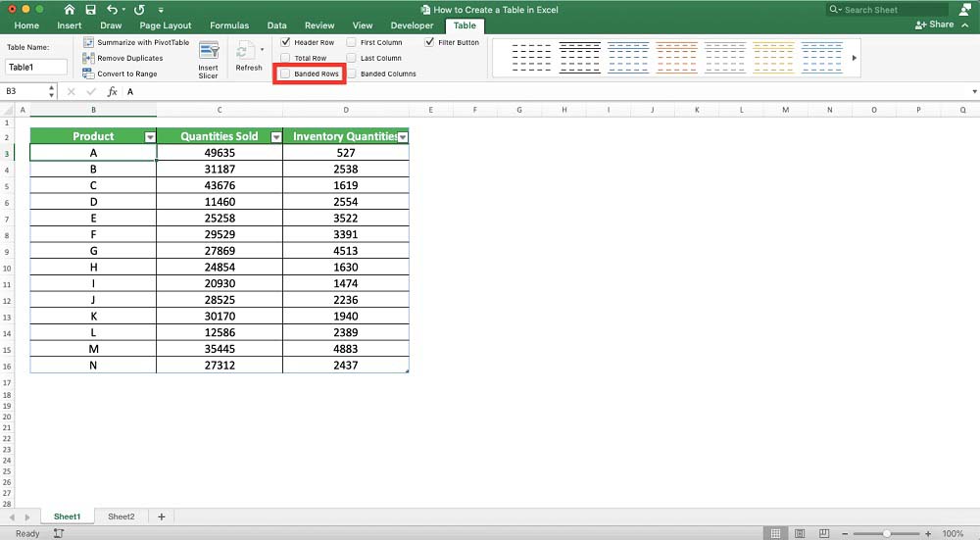Click the zoom slider handle

pos(887,533)
